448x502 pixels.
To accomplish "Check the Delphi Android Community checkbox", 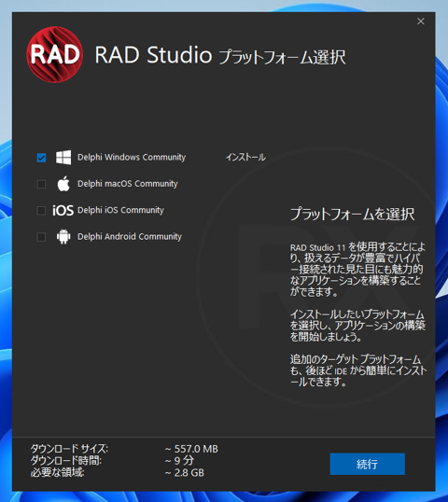I will pos(41,237).
